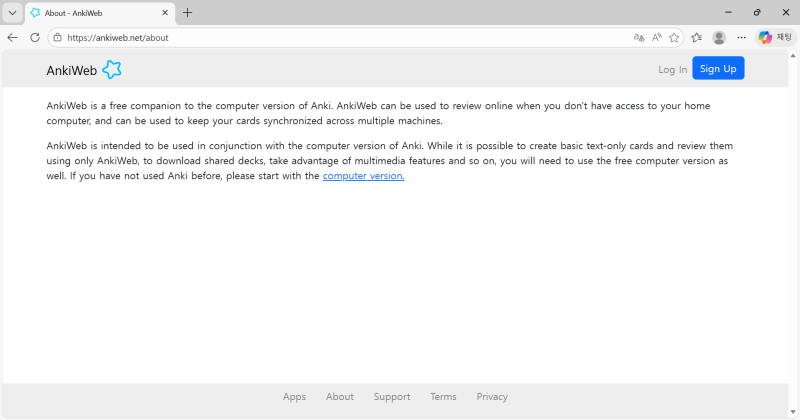800x420 pixels.
Task: Add this page to favorites with the star icon
Action: [674, 37]
